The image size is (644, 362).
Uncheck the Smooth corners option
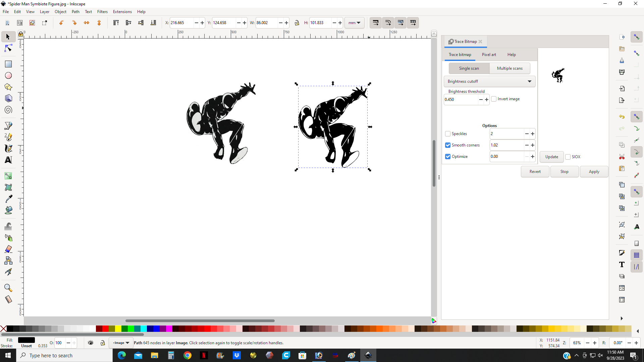448,145
